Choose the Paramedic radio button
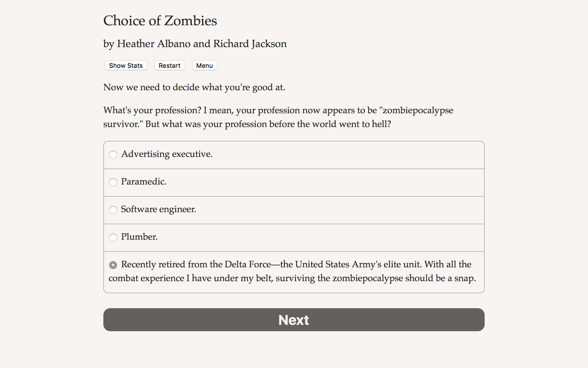This screenshot has height=368, width=588. [113, 182]
